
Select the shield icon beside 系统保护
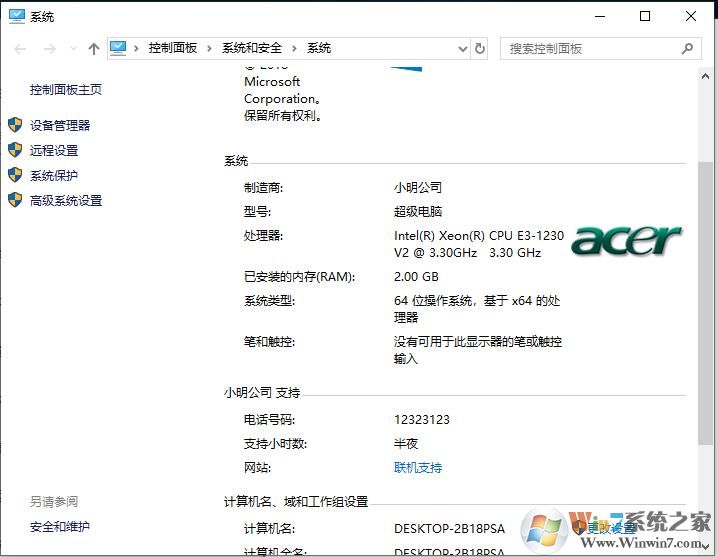pyautogui.click(x=15, y=175)
